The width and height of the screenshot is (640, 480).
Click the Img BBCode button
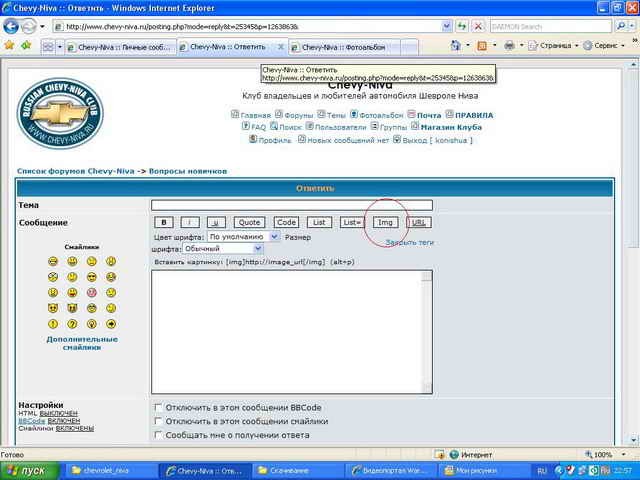(385, 222)
